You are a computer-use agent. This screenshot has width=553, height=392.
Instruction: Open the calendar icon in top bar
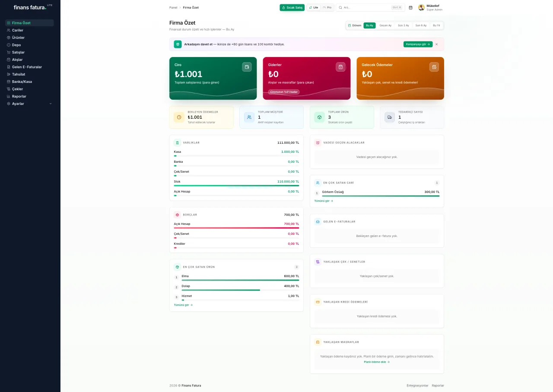click(x=410, y=7)
